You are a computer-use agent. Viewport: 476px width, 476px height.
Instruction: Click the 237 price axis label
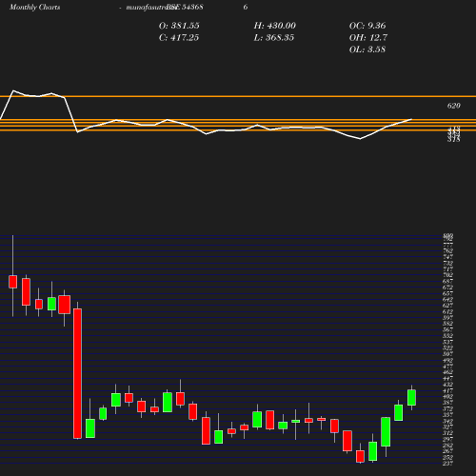448,464
